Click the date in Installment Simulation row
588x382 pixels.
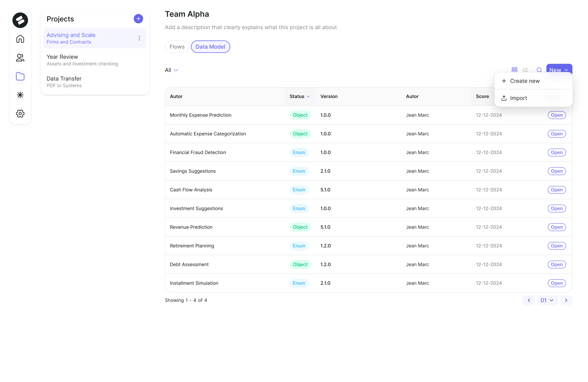click(489, 283)
